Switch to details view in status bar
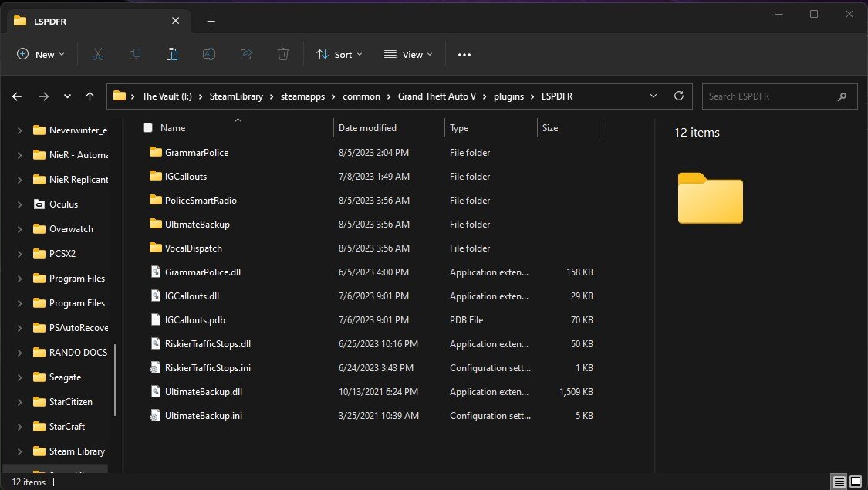This screenshot has width=868, height=490. (x=839, y=482)
